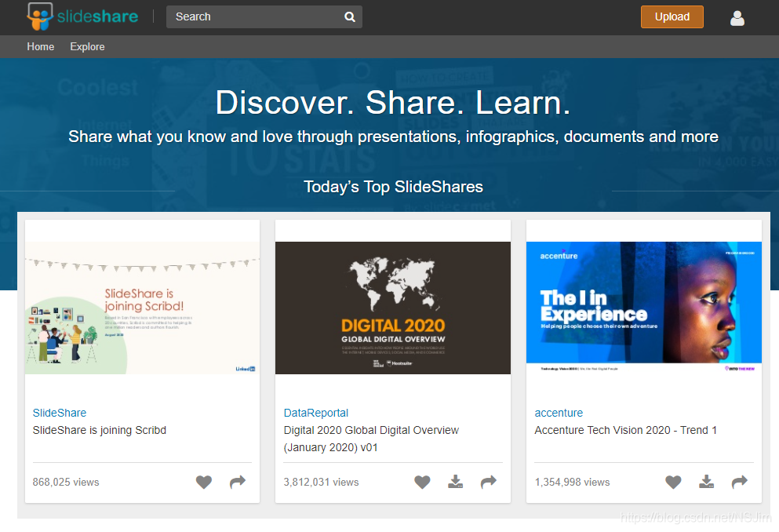Open the user profile icon
Viewport: 779px width, 532px height.
coord(737,18)
